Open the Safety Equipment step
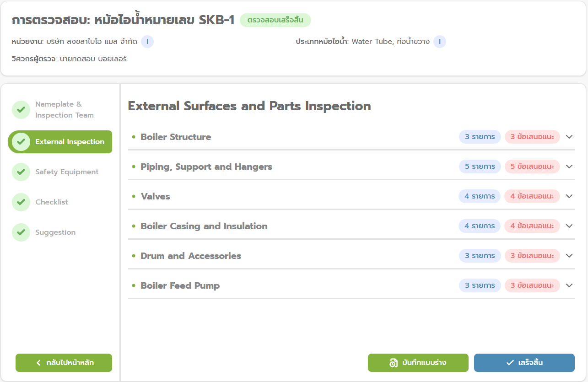The height and width of the screenshot is (382, 588). click(x=67, y=172)
